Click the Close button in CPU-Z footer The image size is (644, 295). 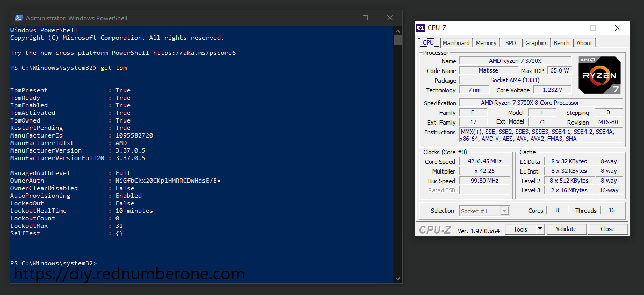point(607,229)
